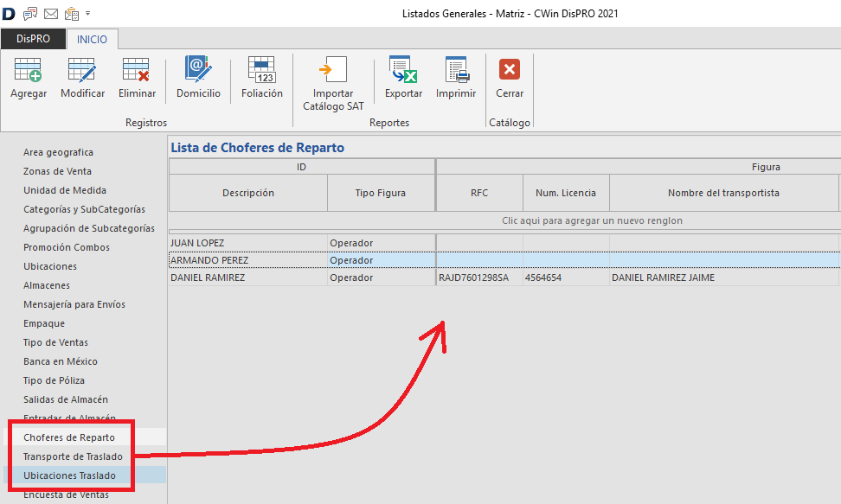Open Ubicaciones Traslado list
Image resolution: width=841 pixels, height=504 pixels.
click(x=69, y=475)
